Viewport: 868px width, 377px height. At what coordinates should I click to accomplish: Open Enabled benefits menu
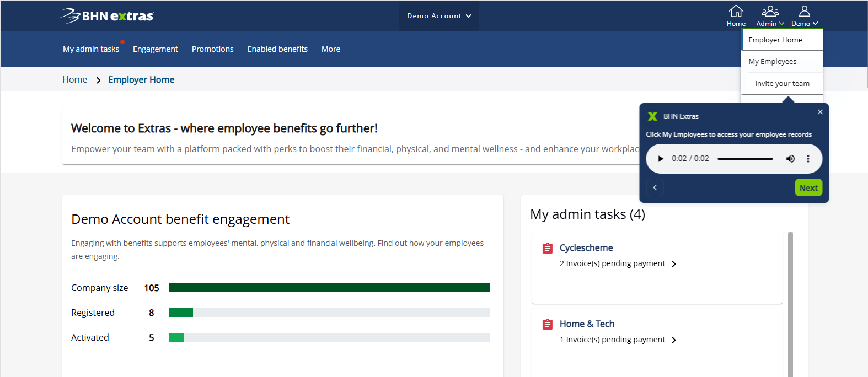(277, 49)
